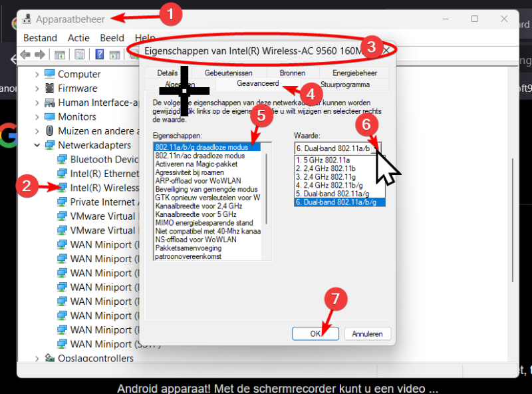Click the Computer category icon
532x394 pixels.
click(50, 75)
